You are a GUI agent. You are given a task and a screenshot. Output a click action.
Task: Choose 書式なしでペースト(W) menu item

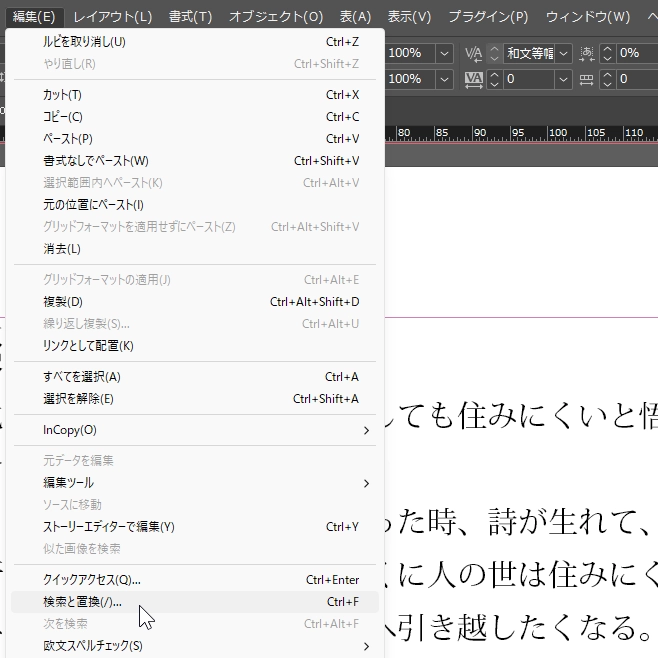(x=96, y=161)
